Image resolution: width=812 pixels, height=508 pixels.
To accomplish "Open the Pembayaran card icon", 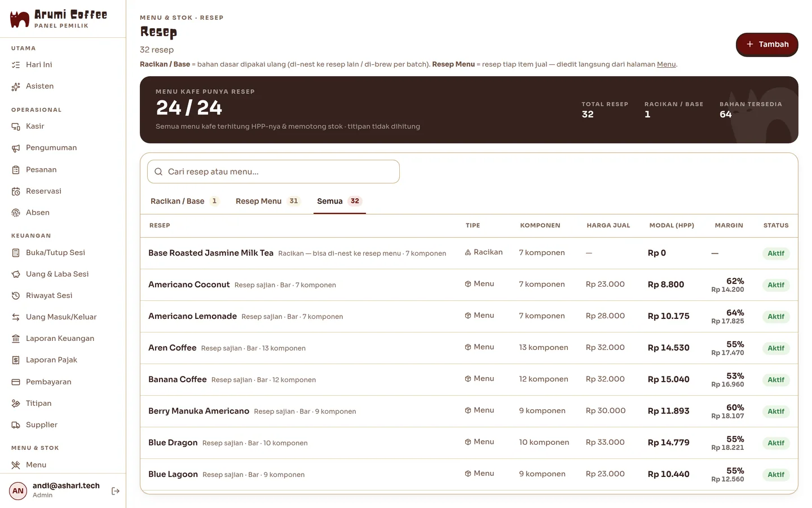I will click(16, 382).
